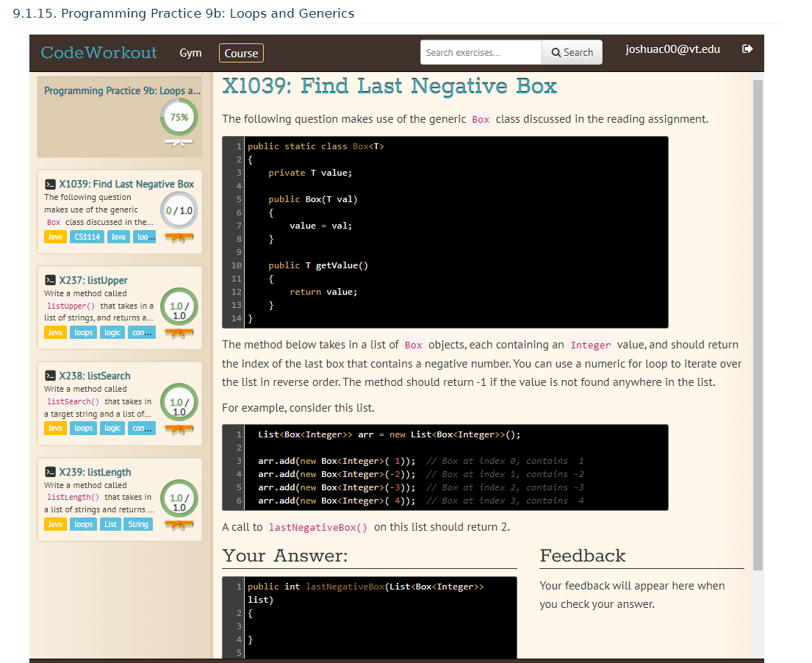Viewport: 812px width, 663px height.
Task: Click the orange Java tag under X1039
Action: (55, 237)
